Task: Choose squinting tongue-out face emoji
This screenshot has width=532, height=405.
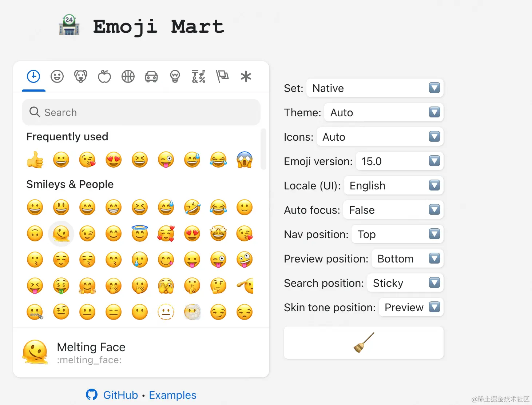Action: [35, 286]
